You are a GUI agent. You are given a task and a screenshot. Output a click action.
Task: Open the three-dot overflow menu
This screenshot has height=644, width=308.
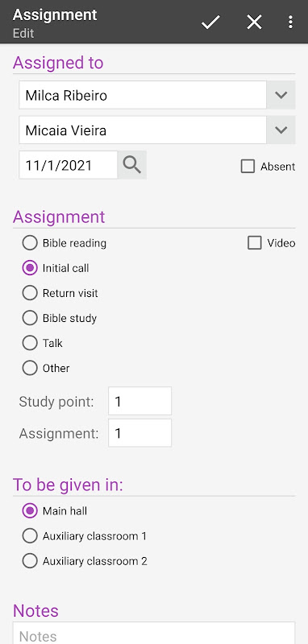290,22
